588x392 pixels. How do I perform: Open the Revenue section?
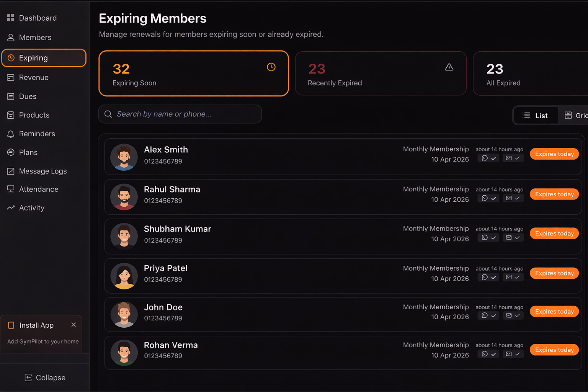(x=34, y=78)
